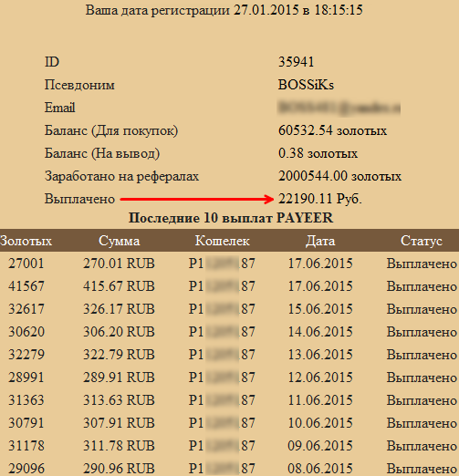Click the Статус column header

click(422, 241)
